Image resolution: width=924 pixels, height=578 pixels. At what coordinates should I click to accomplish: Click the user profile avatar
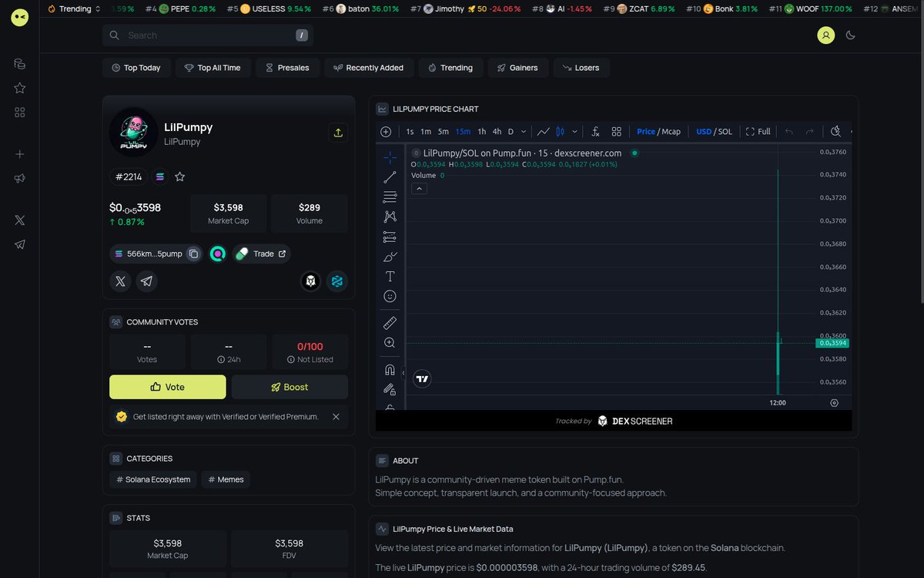[x=825, y=35]
